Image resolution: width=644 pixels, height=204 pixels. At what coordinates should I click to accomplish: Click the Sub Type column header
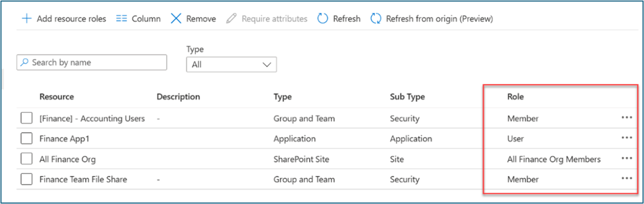click(x=407, y=97)
